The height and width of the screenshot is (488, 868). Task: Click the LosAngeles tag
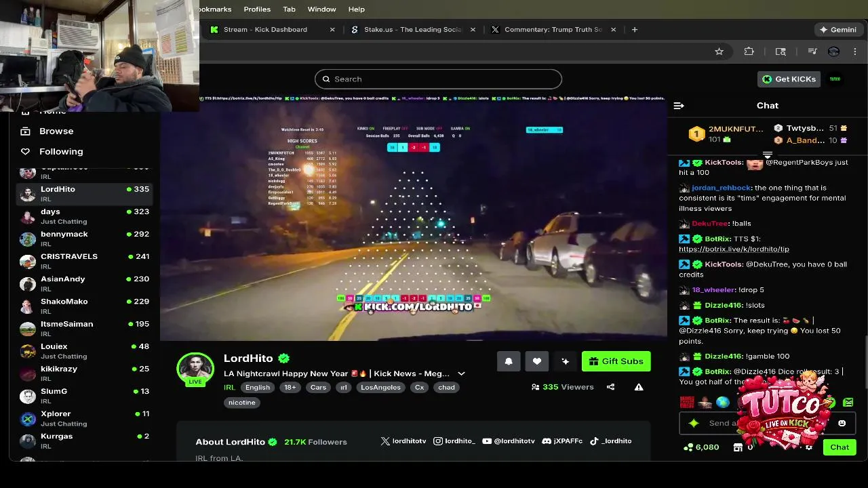tap(379, 388)
